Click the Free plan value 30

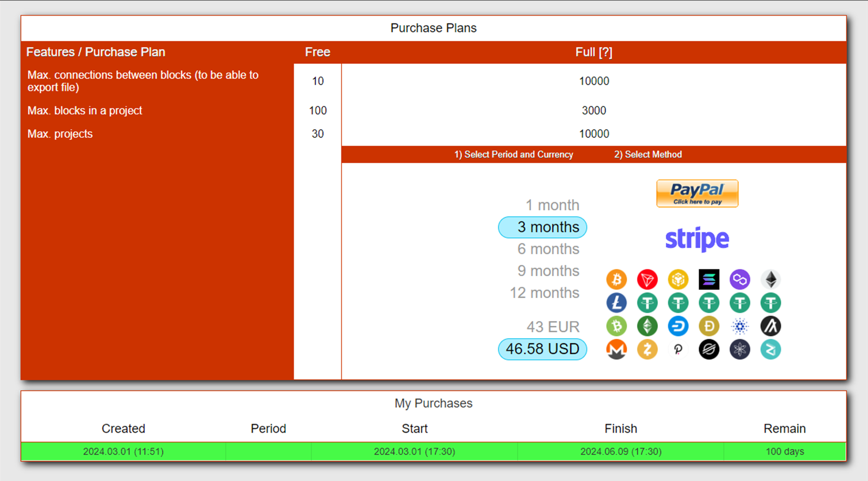[318, 134]
